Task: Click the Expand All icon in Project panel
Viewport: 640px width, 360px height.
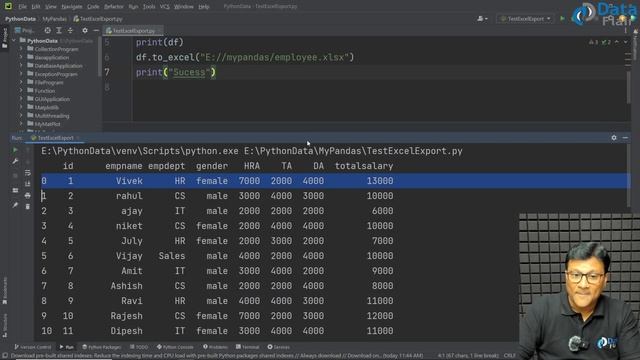Action: 59,30
